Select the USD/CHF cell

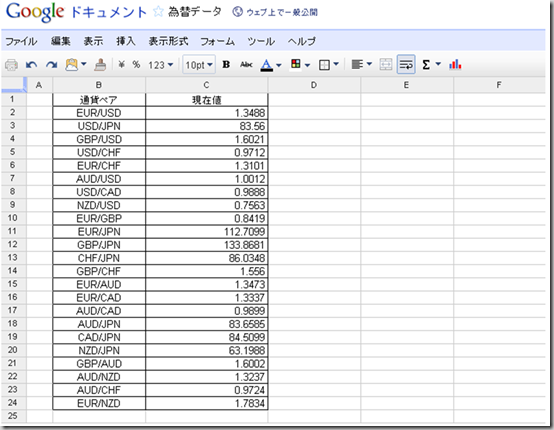tap(99, 153)
